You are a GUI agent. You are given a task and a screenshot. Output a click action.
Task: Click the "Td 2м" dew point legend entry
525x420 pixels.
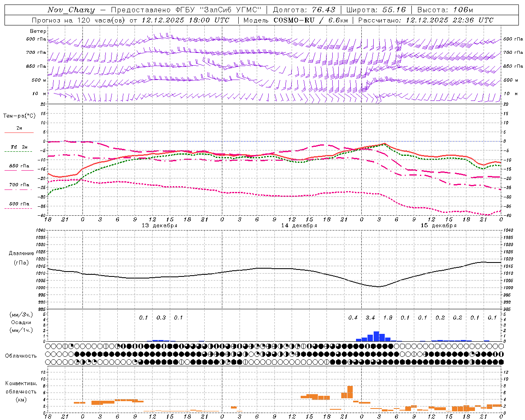click(x=19, y=147)
